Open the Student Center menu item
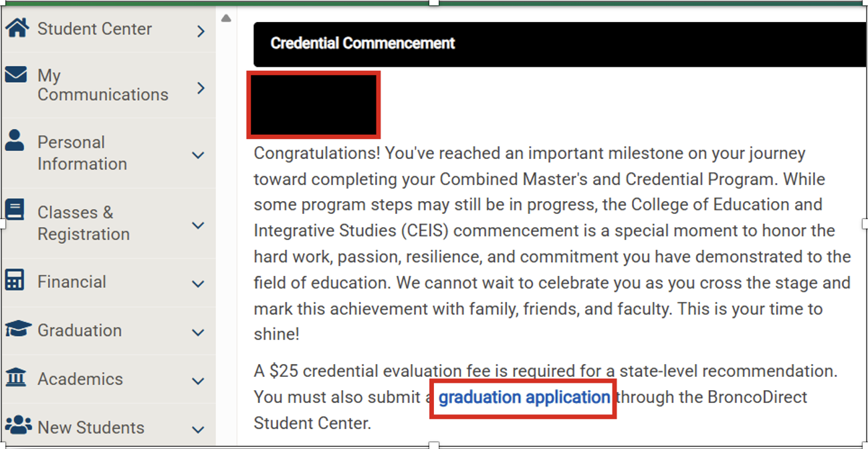The image size is (868, 449). pyautogui.click(x=94, y=29)
